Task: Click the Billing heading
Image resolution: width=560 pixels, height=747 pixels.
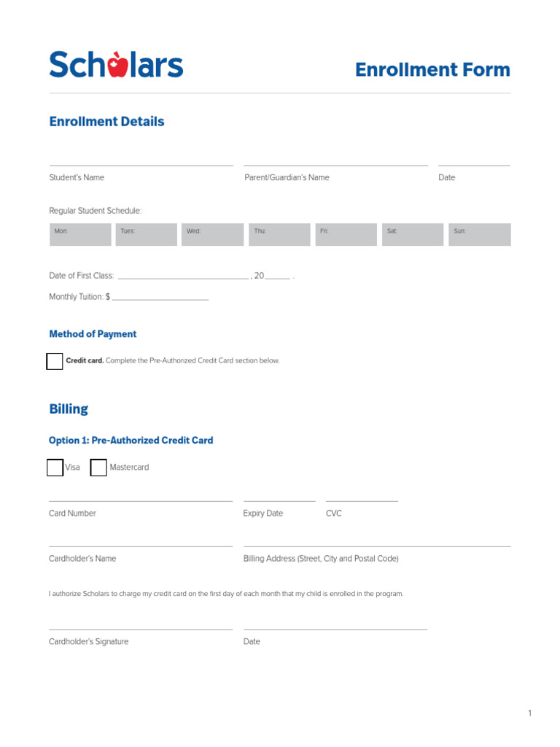Action: tap(69, 409)
